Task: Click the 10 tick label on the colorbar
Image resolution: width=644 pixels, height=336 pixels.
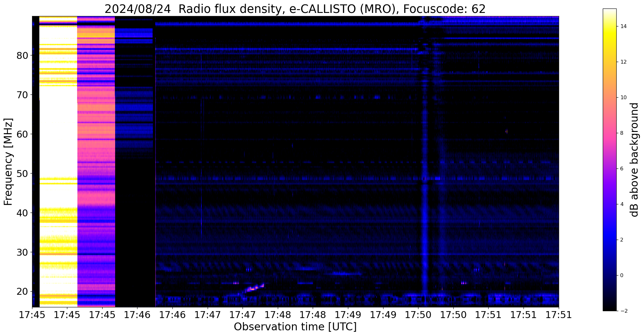Action: [623, 98]
